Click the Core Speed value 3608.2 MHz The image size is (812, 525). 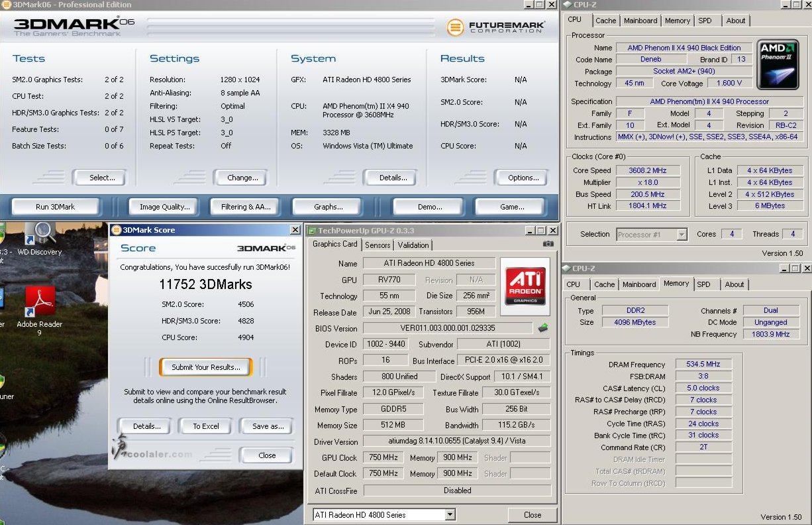click(647, 170)
